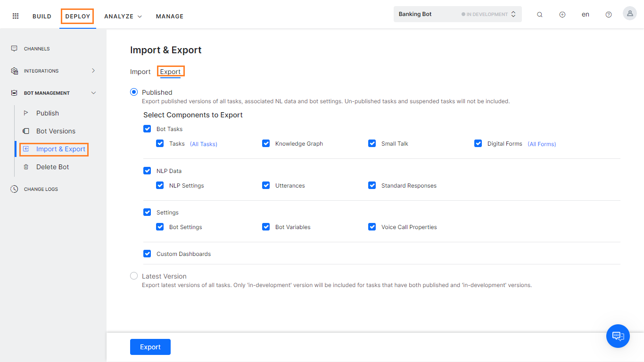Open the apps grid launcher

(x=15, y=16)
